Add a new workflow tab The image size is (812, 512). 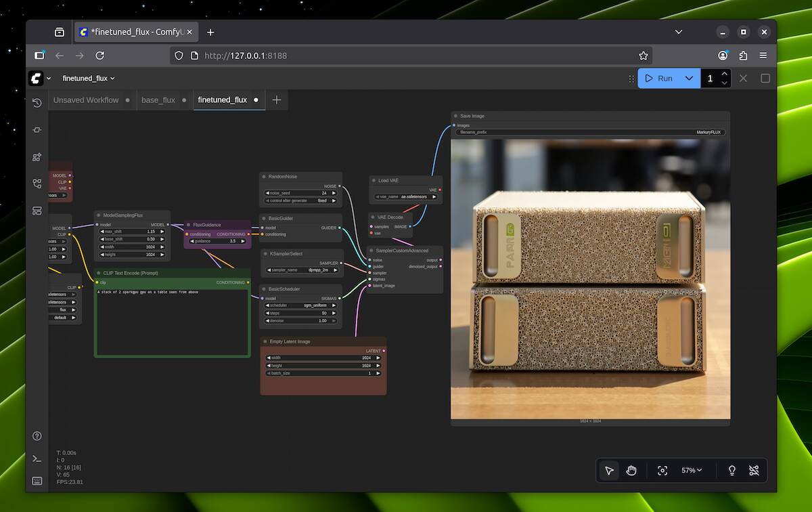click(276, 100)
